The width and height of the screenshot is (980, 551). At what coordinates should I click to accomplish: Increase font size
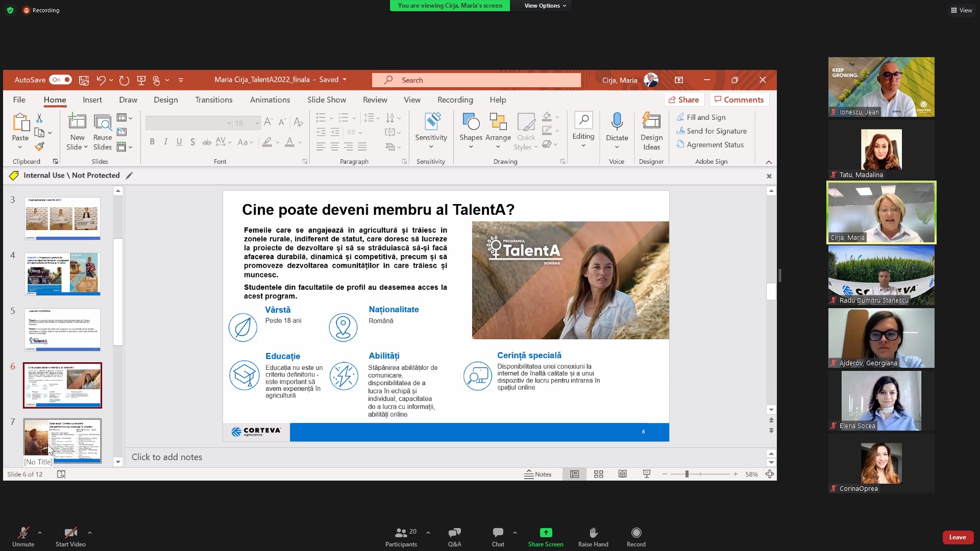click(268, 122)
